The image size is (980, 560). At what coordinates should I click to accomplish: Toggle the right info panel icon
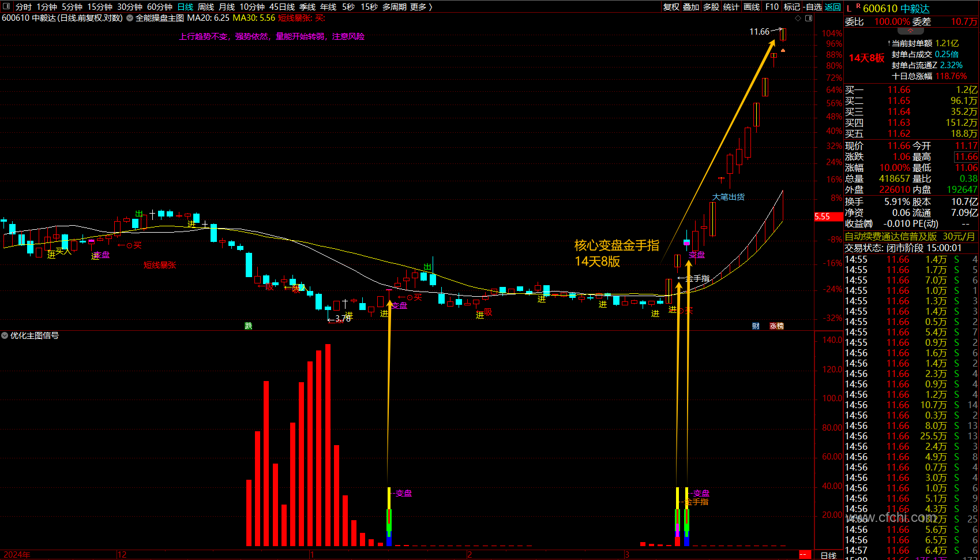809,18
